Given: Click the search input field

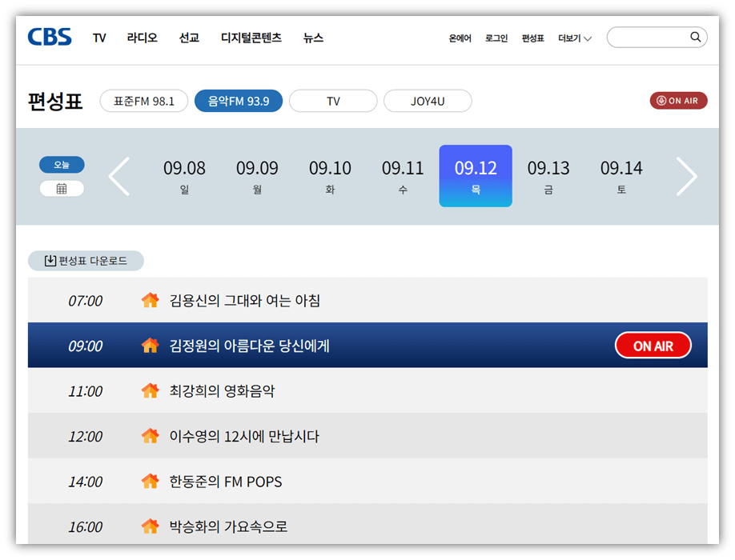Looking at the screenshot, I should point(647,38).
